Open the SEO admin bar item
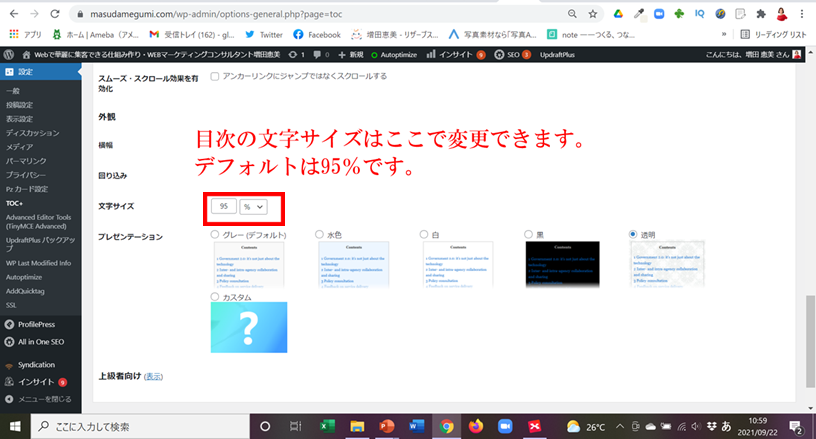This screenshot has height=439, width=816. (x=512, y=55)
